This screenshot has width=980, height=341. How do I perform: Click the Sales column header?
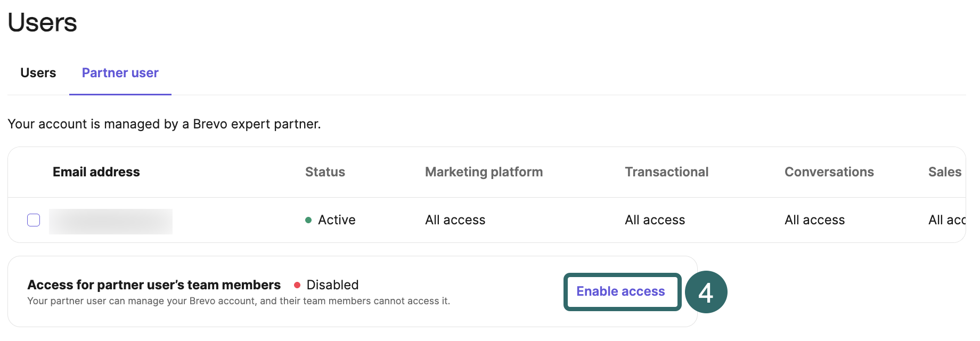coord(944,172)
